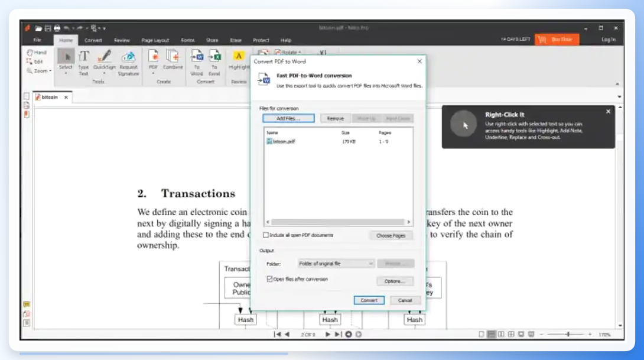Click To Excel in the Convert group
Image resolution: width=644 pixels, height=360 pixels.
(x=214, y=63)
